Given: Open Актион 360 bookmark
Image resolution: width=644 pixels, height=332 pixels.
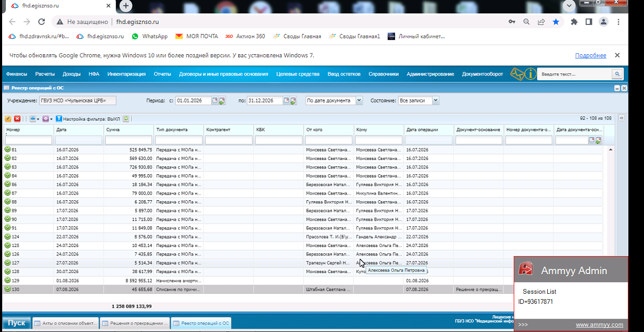Looking at the screenshot, I should click(245, 36).
